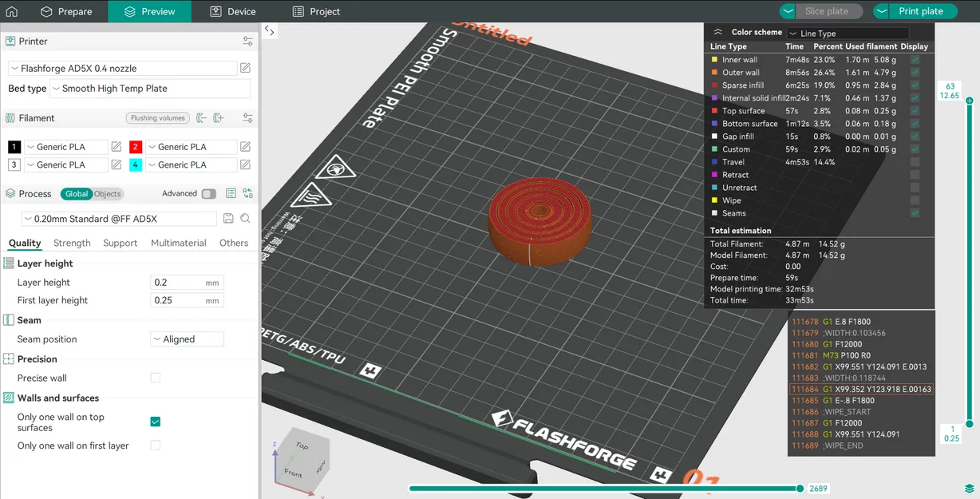The width and height of the screenshot is (980, 499).
Task: Hide Inner wall lines in display
Action: pos(915,60)
